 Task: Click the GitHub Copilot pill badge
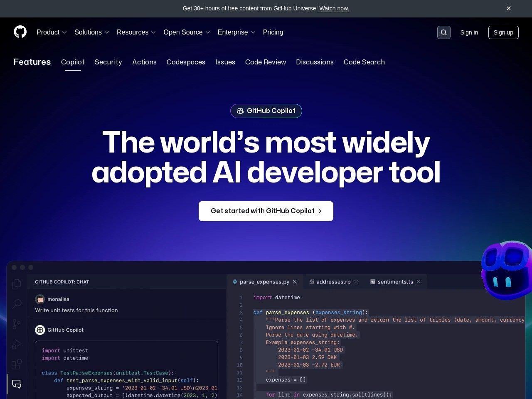(x=266, y=111)
